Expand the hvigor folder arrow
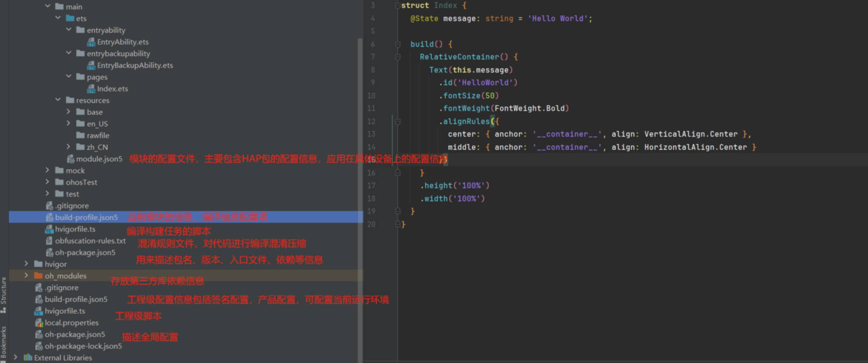868x363 pixels. click(26, 263)
